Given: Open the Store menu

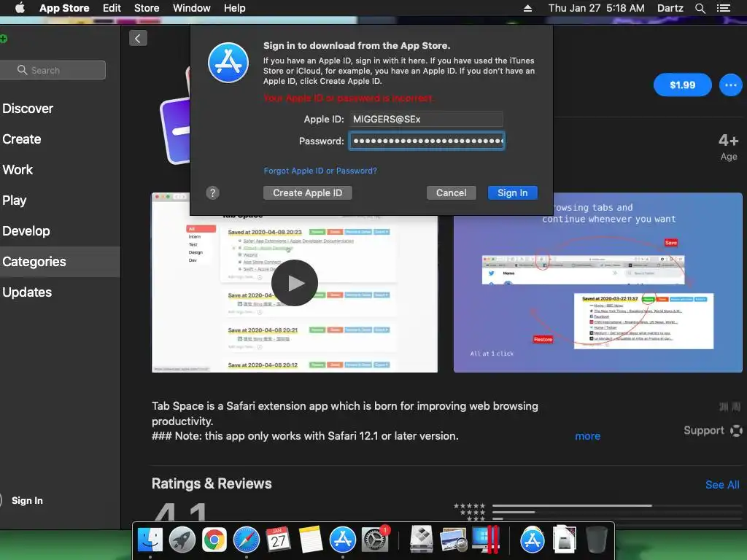Looking at the screenshot, I should click(147, 8).
